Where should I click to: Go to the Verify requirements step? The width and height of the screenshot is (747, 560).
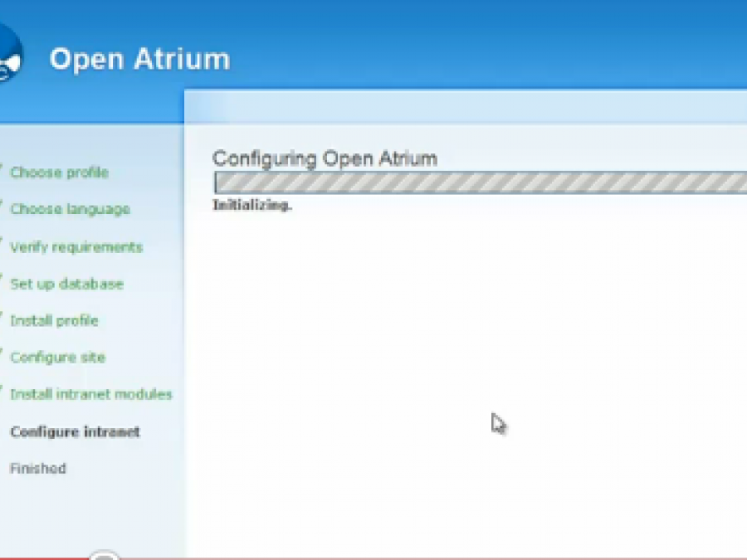76,247
